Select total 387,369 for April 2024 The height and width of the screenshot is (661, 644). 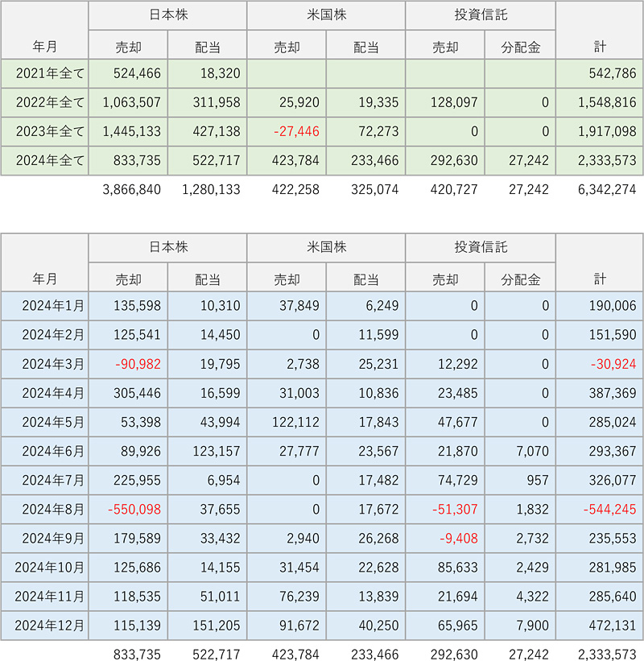click(613, 393)
